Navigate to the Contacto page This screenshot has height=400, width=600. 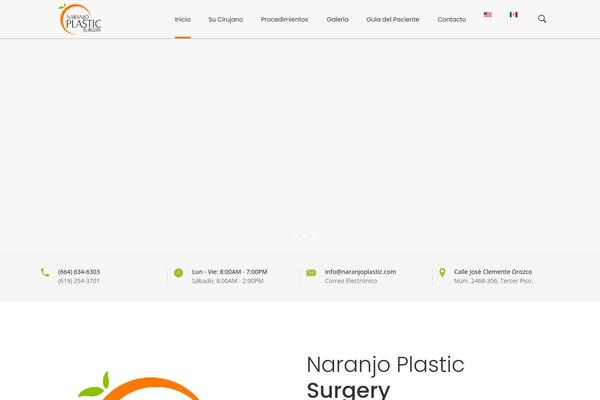click(x=452, y=20)
